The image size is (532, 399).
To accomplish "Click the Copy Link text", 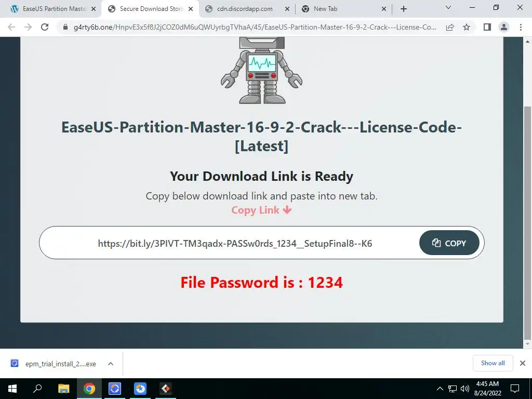I will pos(262,210).
